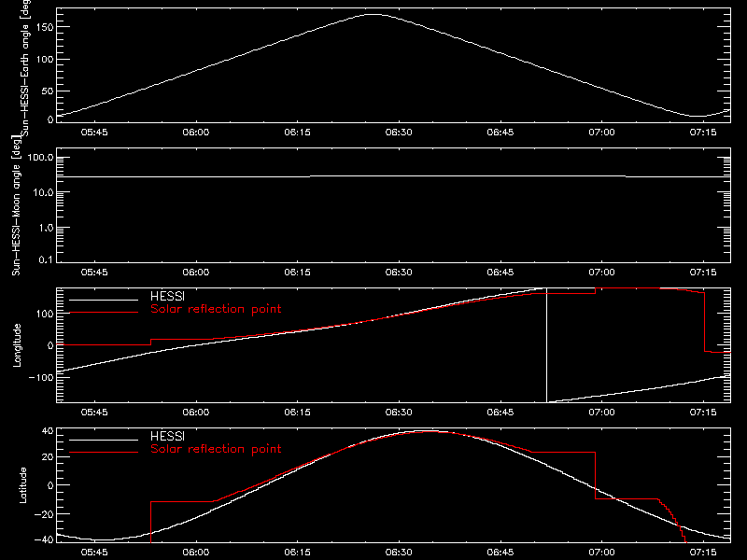Click '07:00' time label under Longitude plot
Screen dimensions: 747x560
[601, 413]
